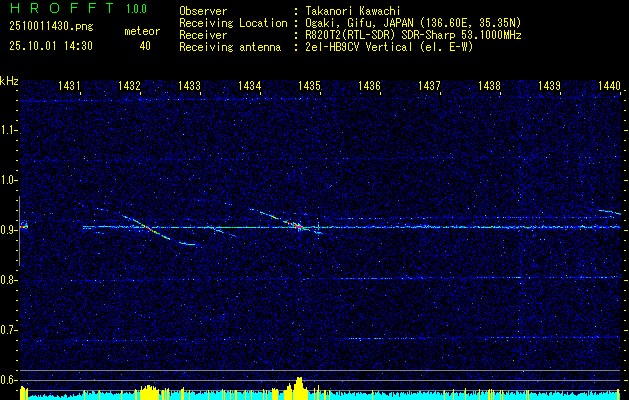Click the Receiving Location label
Screen dimensions: 629x400
[x=233, y=23]
